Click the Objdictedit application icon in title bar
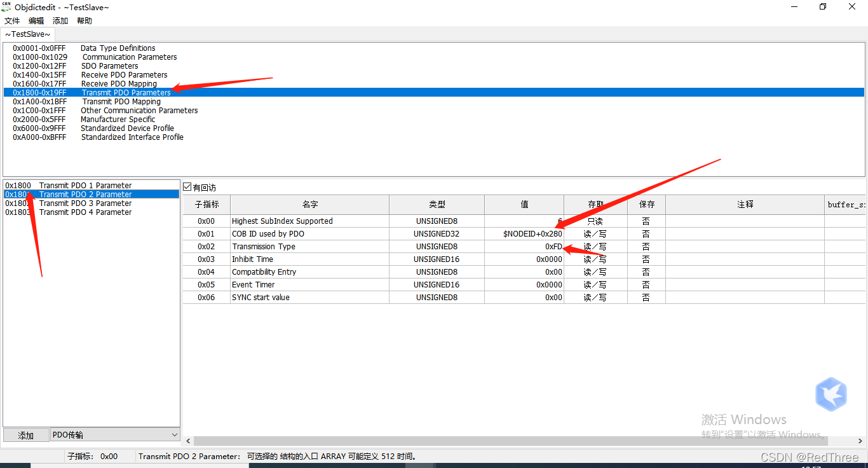 pyautogui.click(x=6, y=6)
